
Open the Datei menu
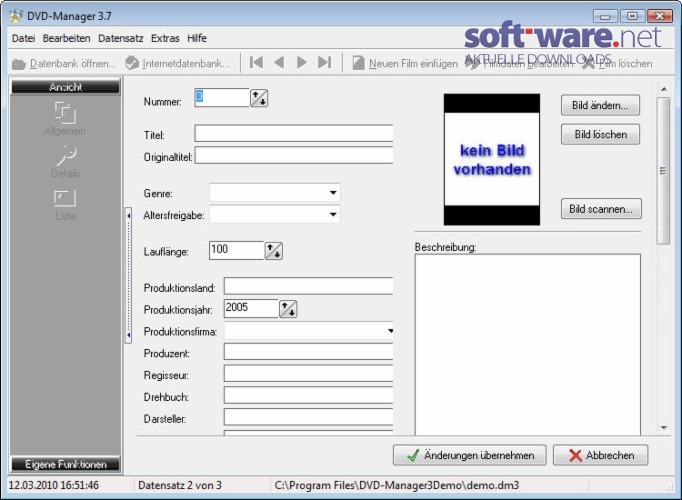(x=23, y=38)
